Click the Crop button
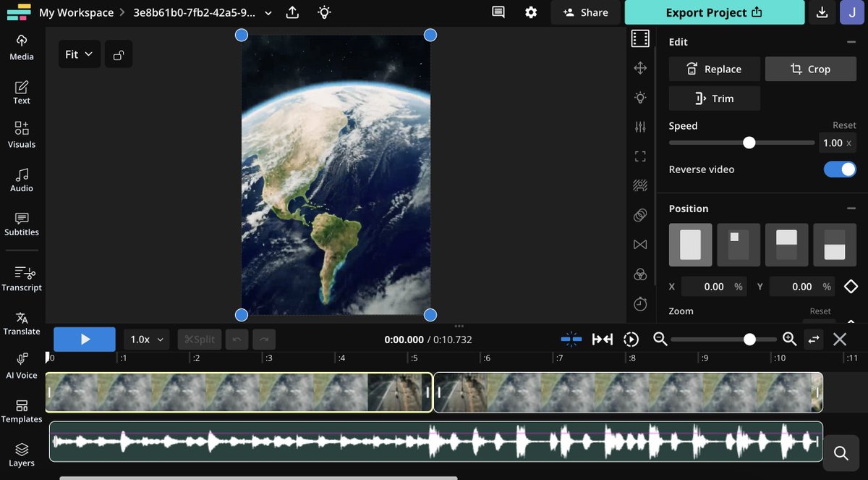This screenshot has width=868, height=480. point(811,69)
